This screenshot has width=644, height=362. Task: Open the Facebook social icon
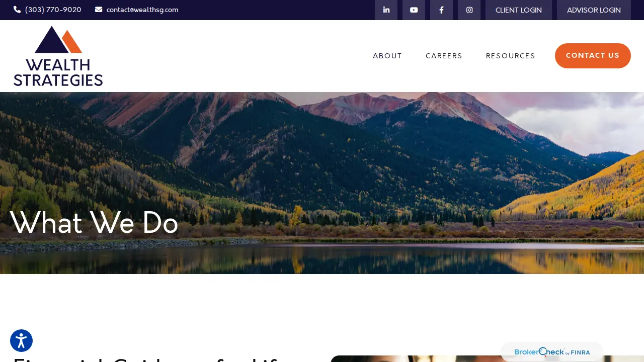441,10
